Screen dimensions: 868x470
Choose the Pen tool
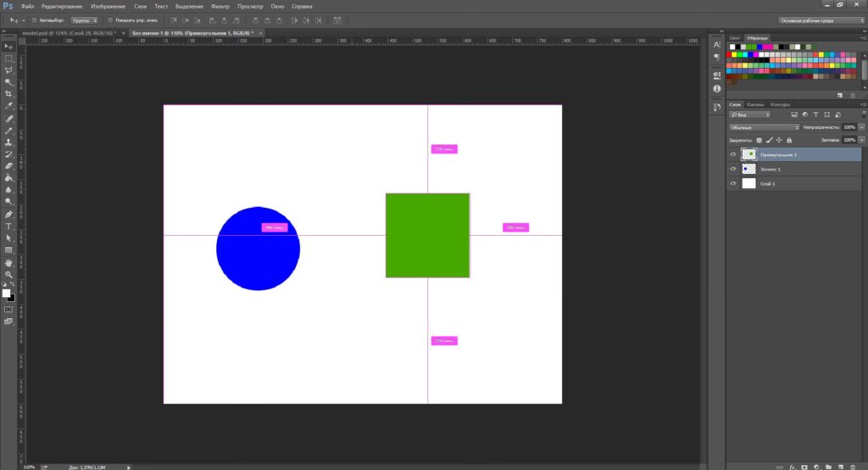pos(8,215)
